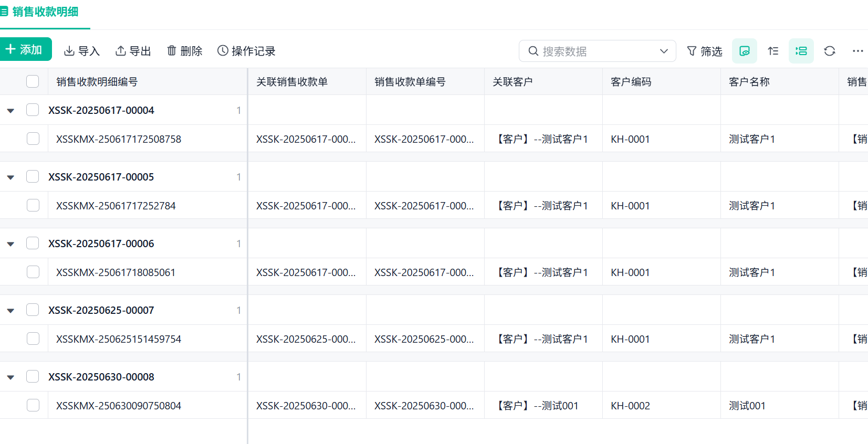
Task: Collapse group XSSK-20250617-00004
Action: (x=11, y=111)
